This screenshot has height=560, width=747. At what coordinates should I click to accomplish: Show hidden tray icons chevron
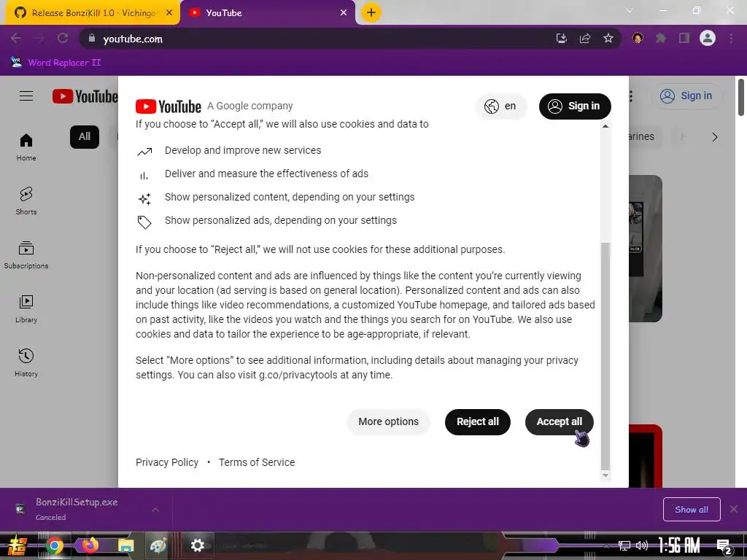pos(607,545)
